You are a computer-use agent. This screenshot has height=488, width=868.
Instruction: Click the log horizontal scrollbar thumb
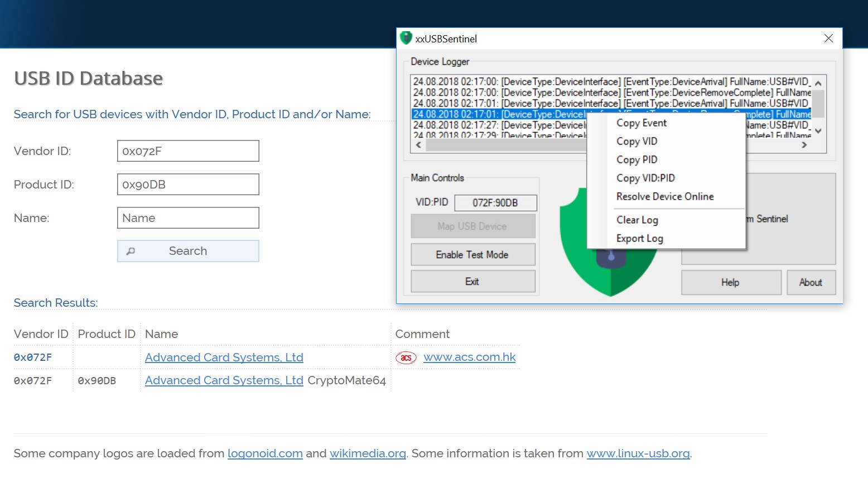506,145
